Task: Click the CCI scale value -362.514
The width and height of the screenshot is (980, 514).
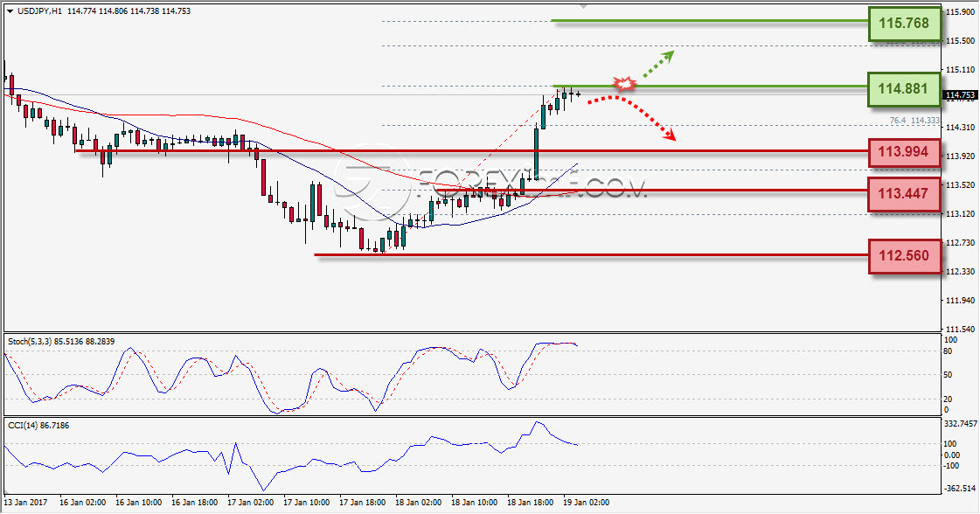Action: click(x=960, y=489)
